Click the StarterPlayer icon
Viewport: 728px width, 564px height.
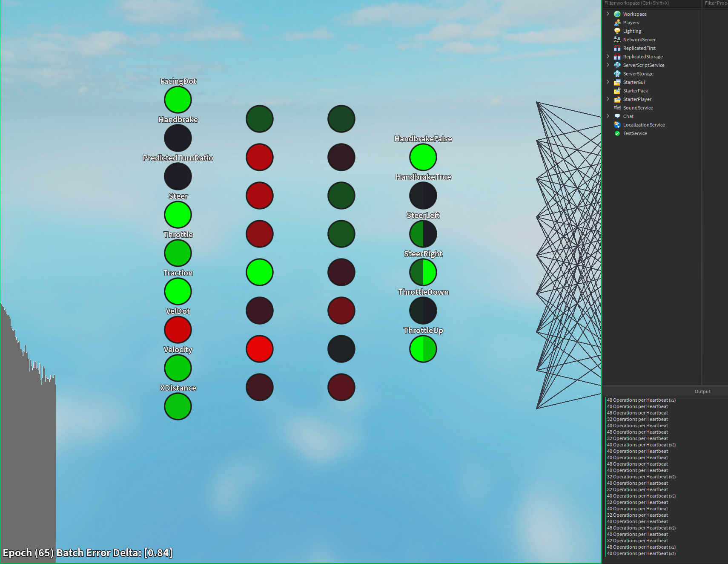click(617, 99)
